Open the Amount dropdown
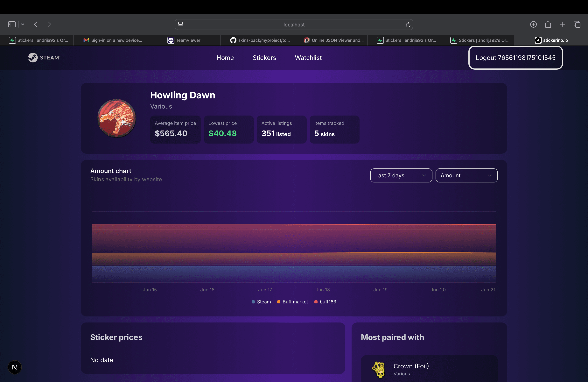 [x=466, y=175]
